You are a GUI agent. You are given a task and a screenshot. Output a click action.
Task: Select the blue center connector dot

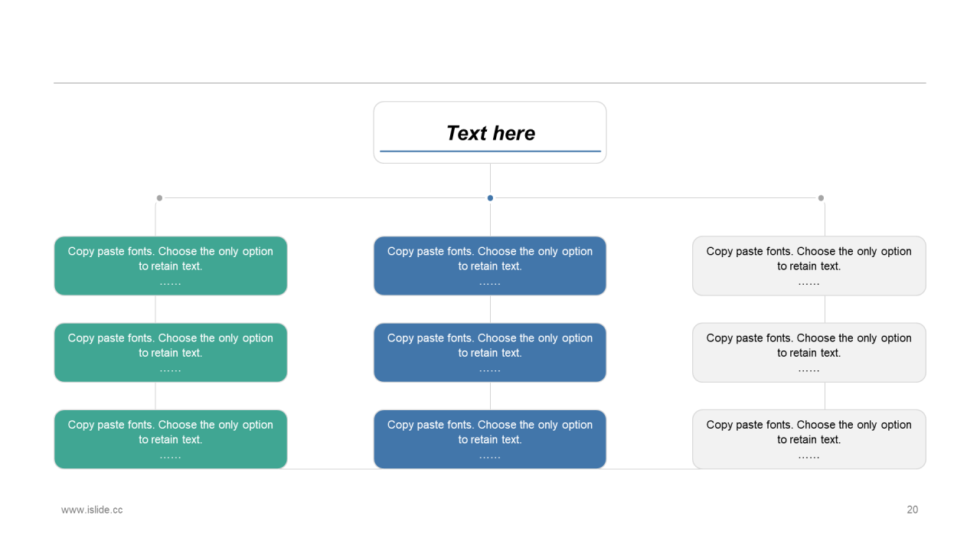coord(490,198)
